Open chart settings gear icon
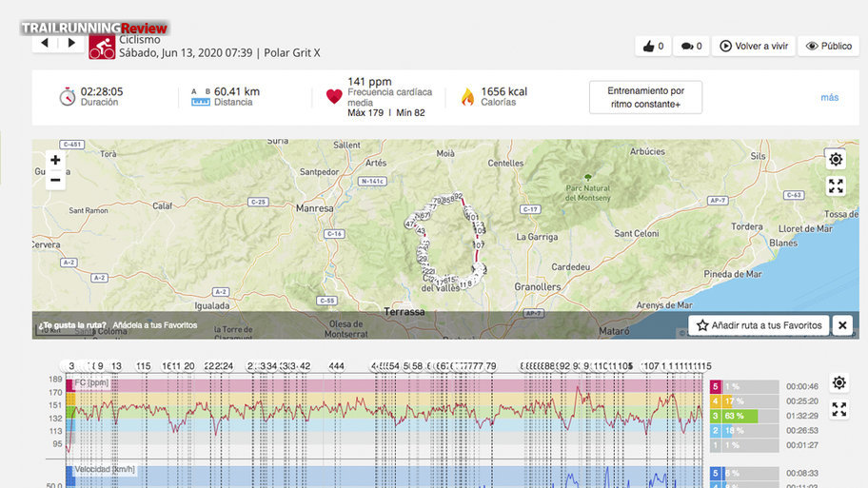The width and height of the screenshot is (868, 488). tap(839, 382)
